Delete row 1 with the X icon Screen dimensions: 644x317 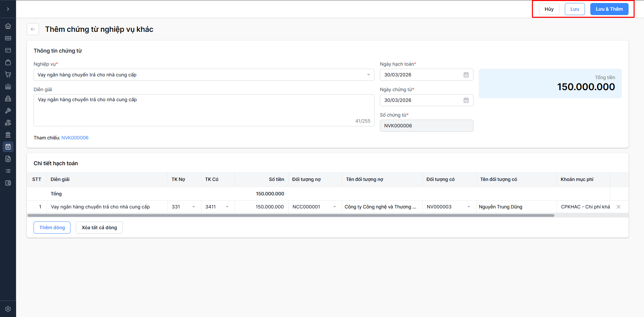point(618,207)
